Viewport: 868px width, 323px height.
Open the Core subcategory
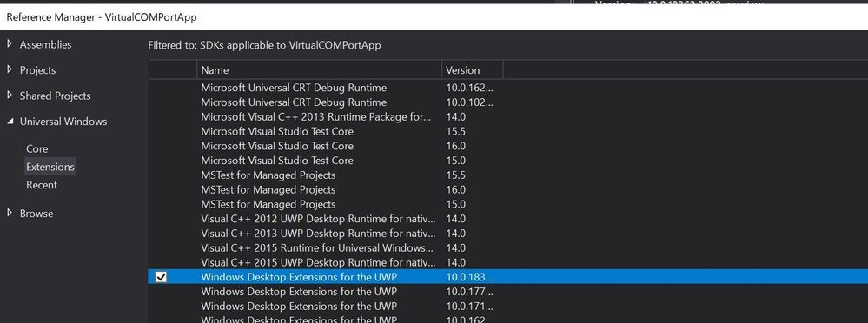pos(37,148)
